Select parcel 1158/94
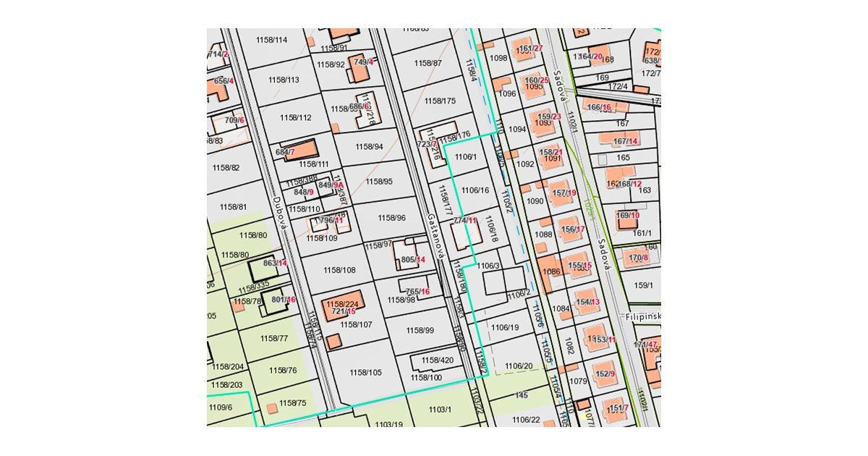The width and height of the screenshot is (868, 456). tap(369, 147)
